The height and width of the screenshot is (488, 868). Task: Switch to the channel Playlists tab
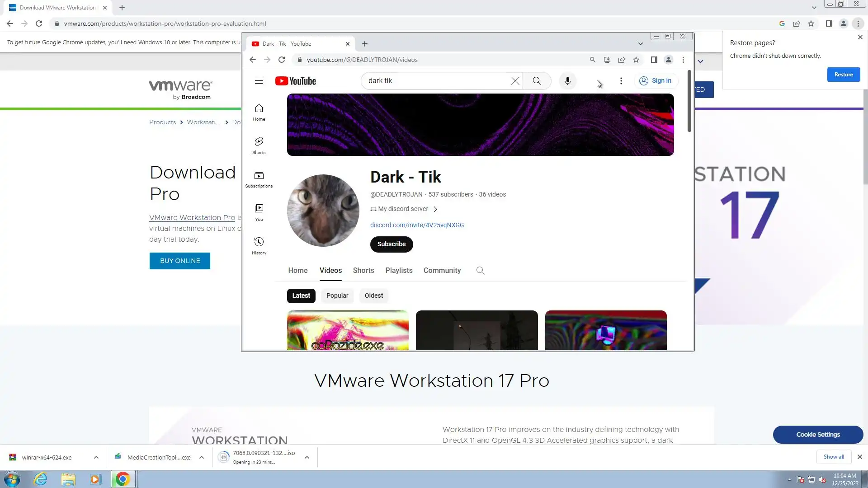[399, 271]
